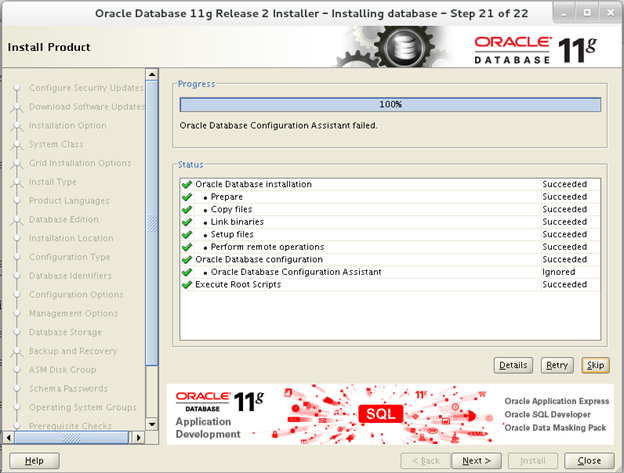The image size is (624, 473).
Task: Select Operating System Groups step
Action: point(83,407)
